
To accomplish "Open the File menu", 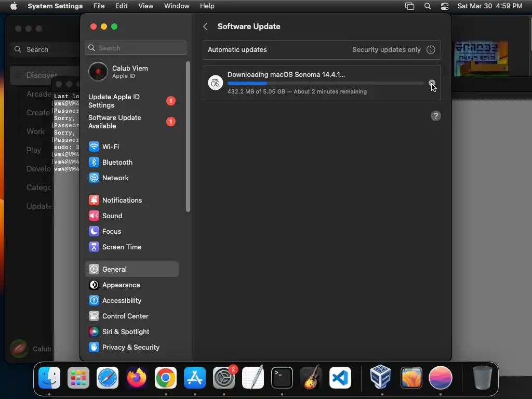I will (x=99, y=6).
